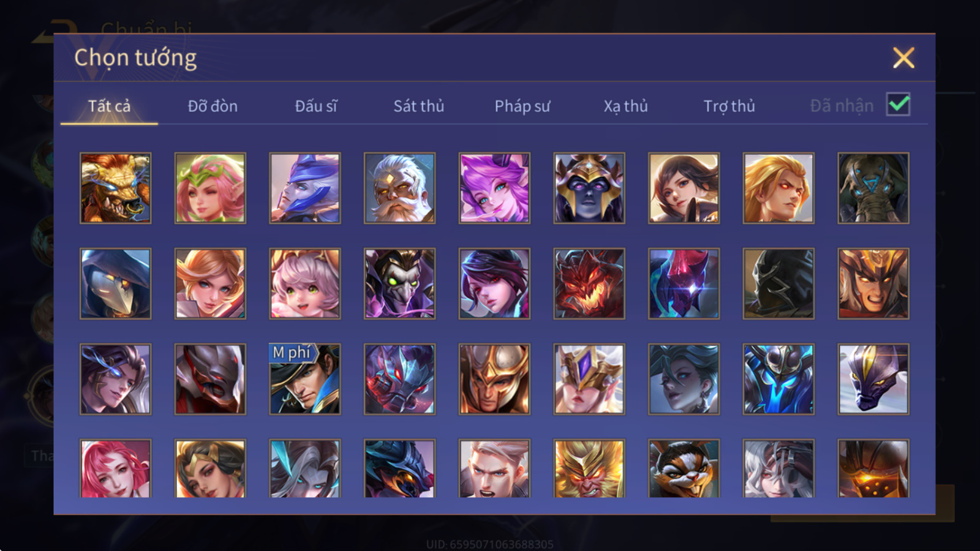Select the purple-haired girl hero portrait

[x=494, y=188]
